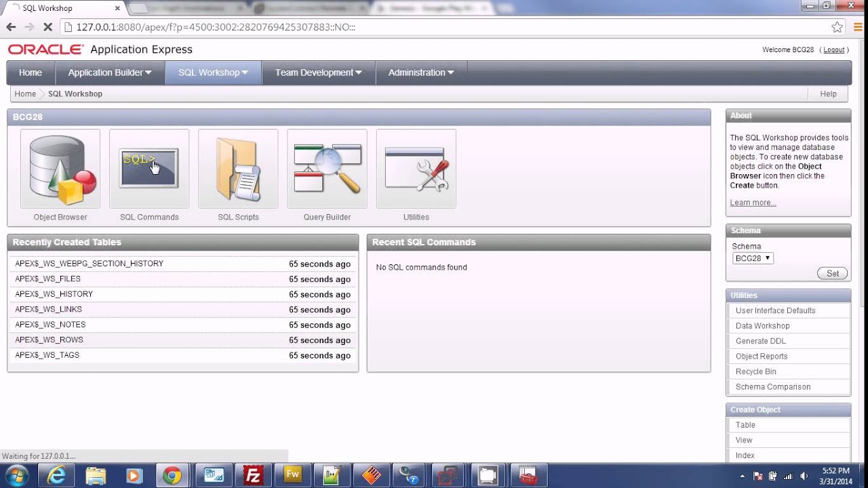Viewport: 868px width, 488px height.
Task: Open Windows Explorer in the taskbar
Action: (96, 475)
